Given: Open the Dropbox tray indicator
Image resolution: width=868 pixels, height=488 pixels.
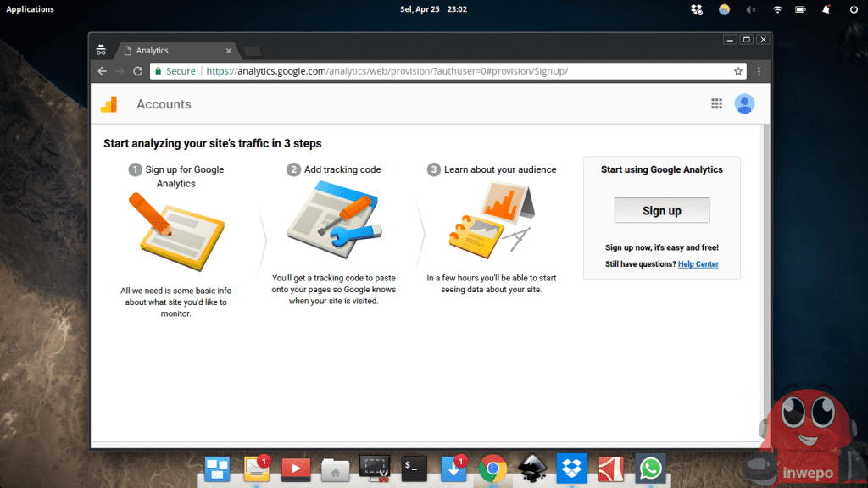Looking at the screenshot, I should 697,9.
